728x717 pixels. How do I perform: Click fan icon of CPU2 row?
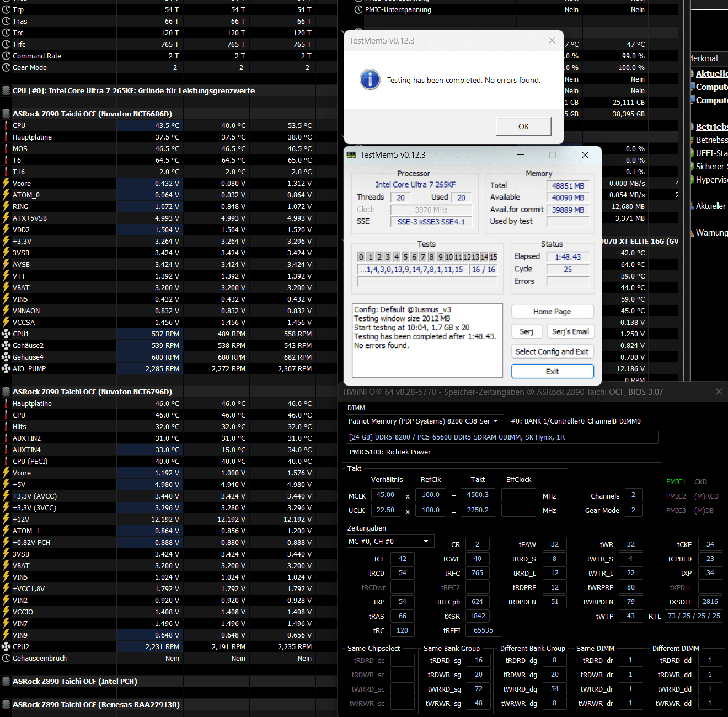[x=6, y=646]
